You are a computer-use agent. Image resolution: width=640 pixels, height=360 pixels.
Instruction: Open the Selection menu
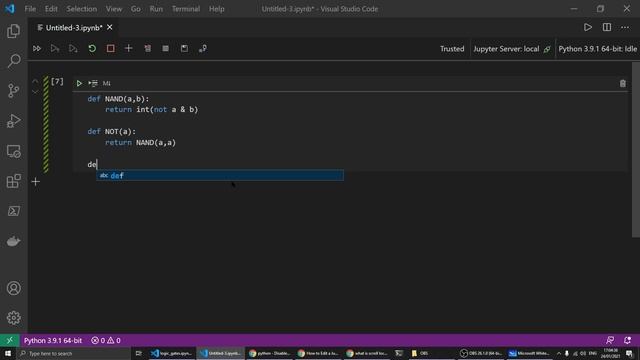pos(82,9)
